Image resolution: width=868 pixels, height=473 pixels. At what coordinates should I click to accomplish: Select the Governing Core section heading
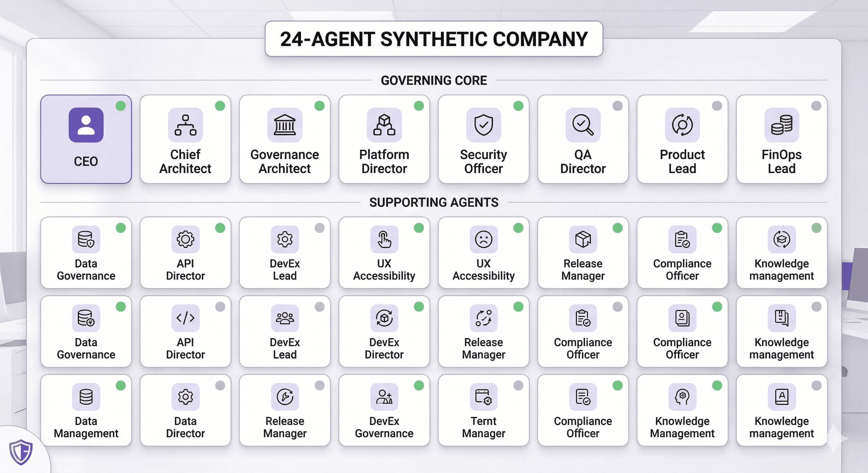point(434,80)
